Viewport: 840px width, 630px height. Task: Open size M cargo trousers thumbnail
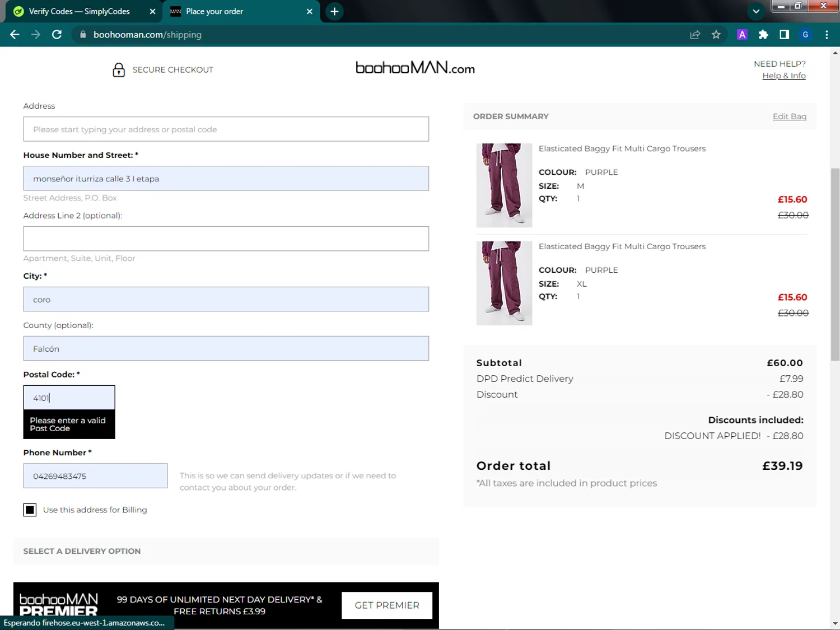tap(504, 185)
